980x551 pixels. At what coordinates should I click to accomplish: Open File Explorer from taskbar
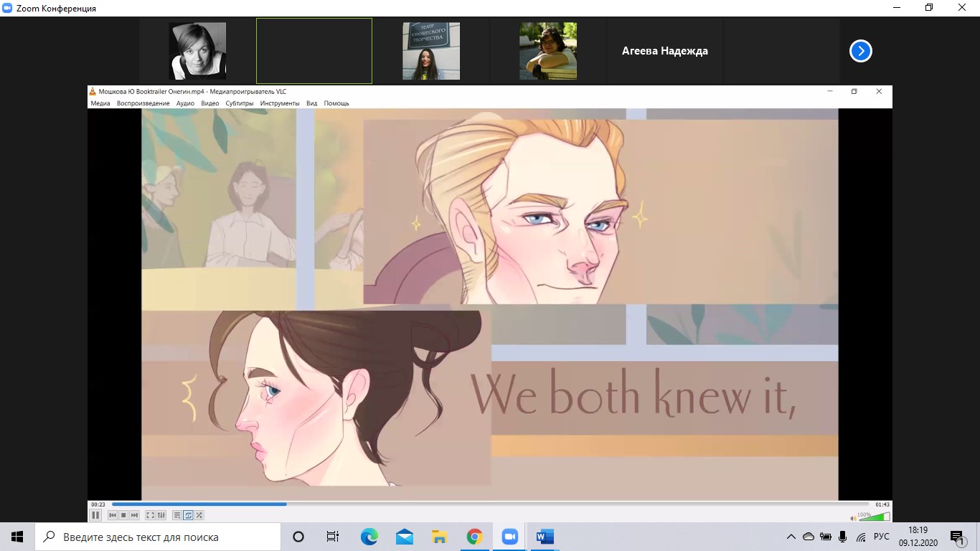click(x=439, y=537)
